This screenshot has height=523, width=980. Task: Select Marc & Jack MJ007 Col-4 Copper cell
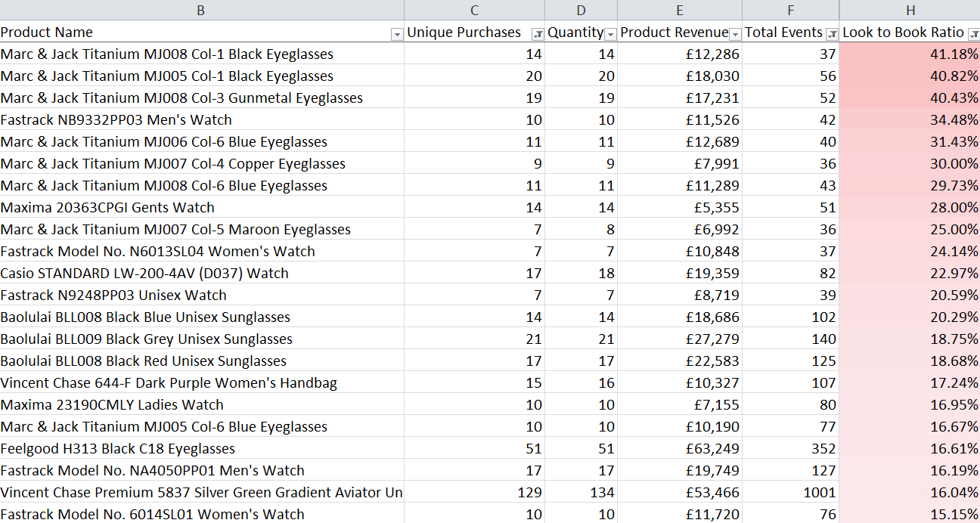pyautogui.click(x=202, y=163)
